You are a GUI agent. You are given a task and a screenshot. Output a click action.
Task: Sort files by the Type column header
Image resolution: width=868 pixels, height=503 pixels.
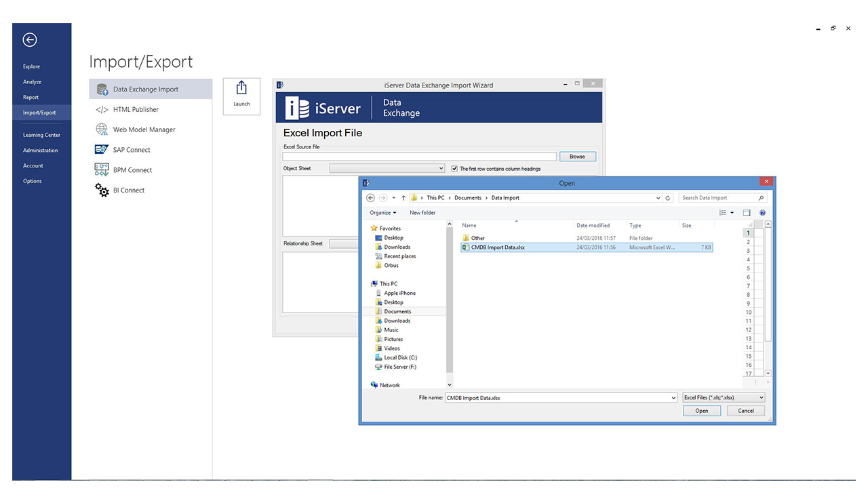[635, 225]
